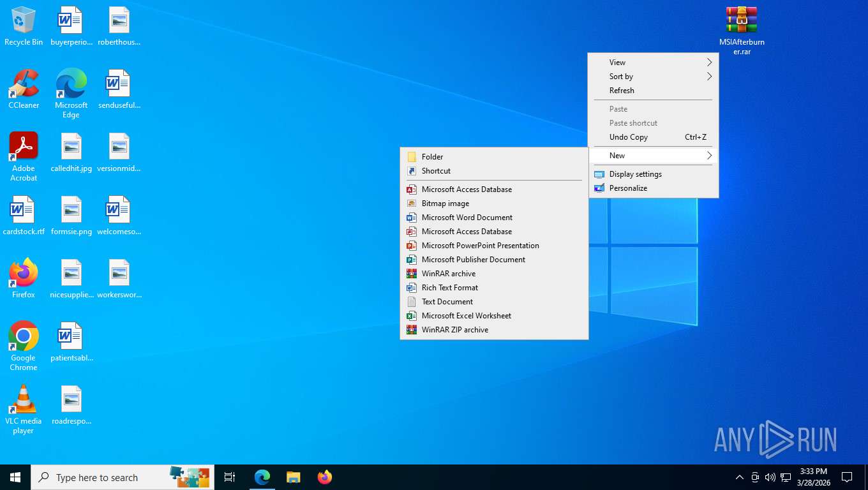Create a new Microsoft PowerPoint Presentation
This screenshot has width=868, height=490.
(494, 246)
